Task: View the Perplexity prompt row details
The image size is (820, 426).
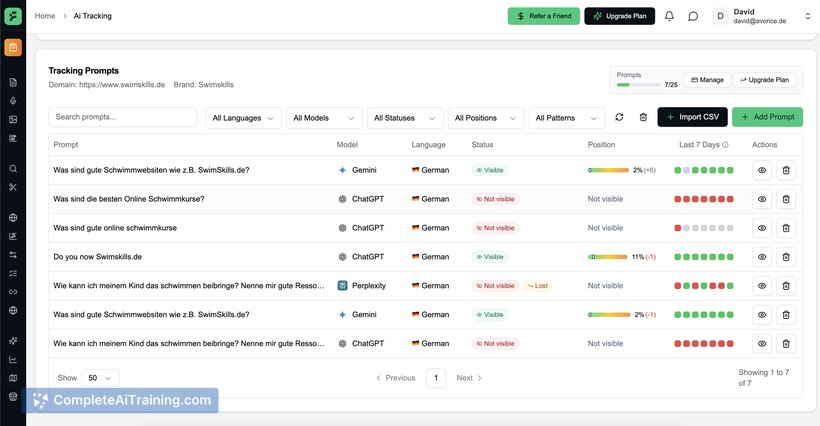Action: point(762,286)
